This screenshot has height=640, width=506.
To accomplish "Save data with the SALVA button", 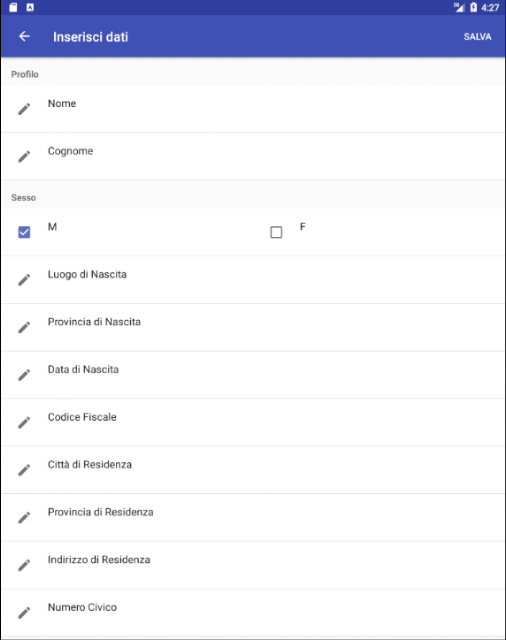I will tap(477, 37).
